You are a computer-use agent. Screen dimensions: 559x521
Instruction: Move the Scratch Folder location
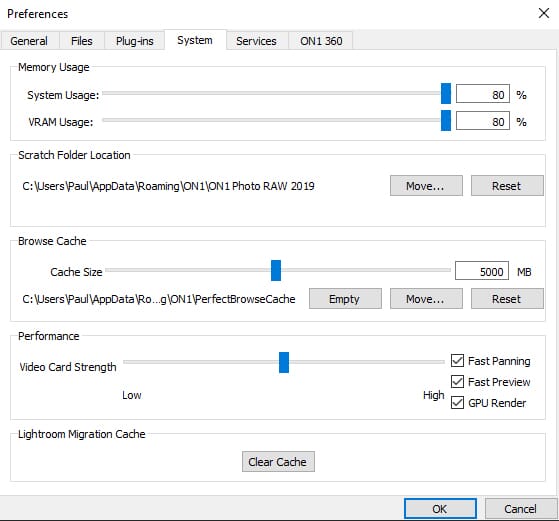coord(426,185)
